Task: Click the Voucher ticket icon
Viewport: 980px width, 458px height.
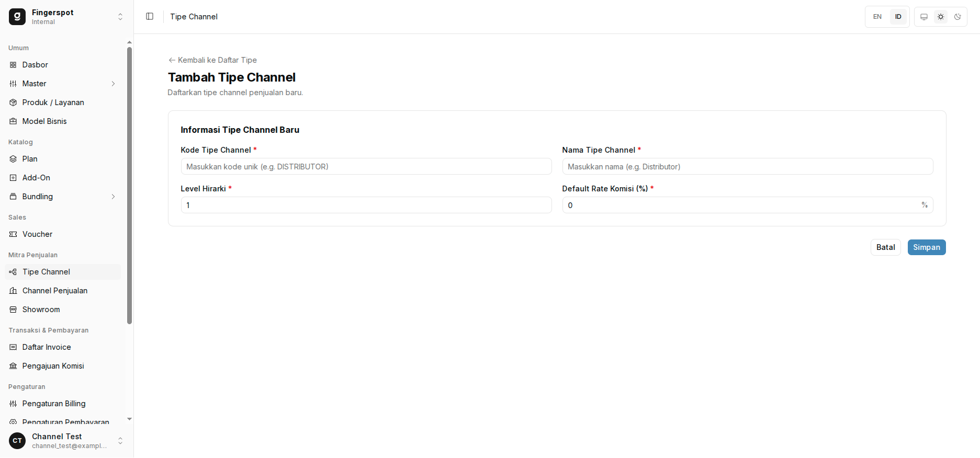Action: [13, 234]
